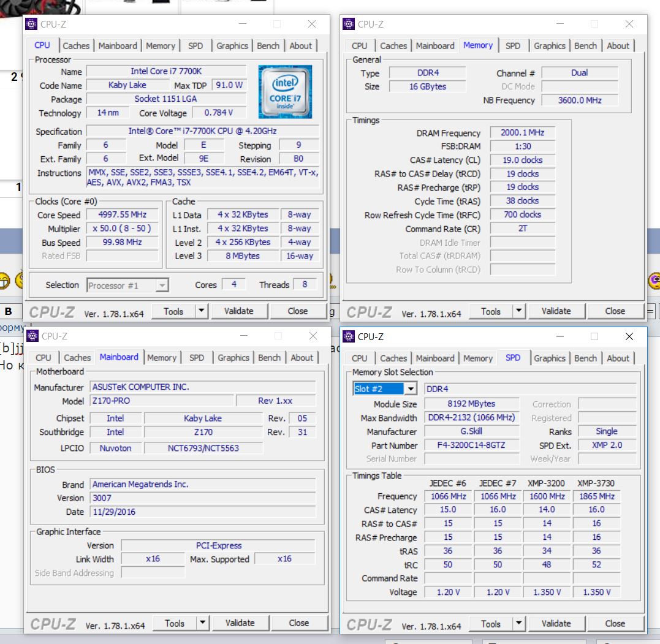Open SPD tab in Memory window

click(x=513, y=45)
